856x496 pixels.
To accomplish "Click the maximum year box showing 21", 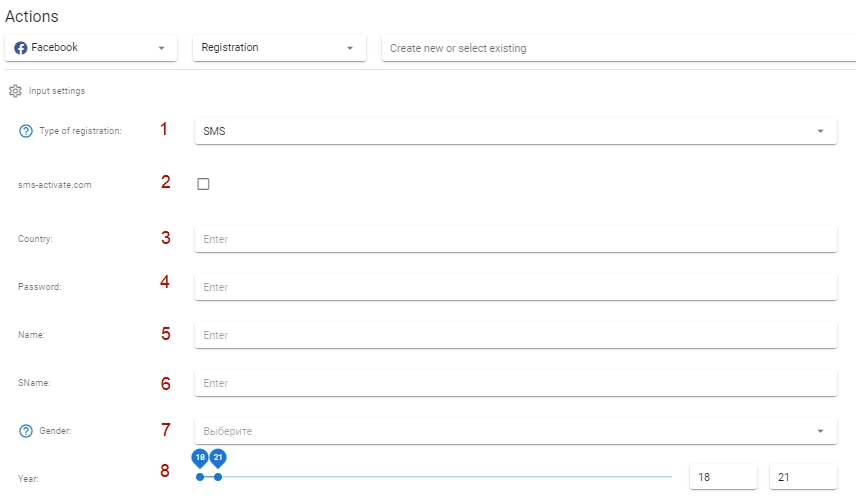I will pos(803,477).
